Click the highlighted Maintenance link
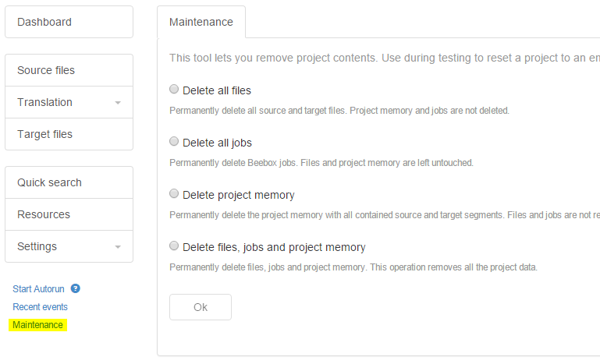The image size is (600, 364). [37, 325]
